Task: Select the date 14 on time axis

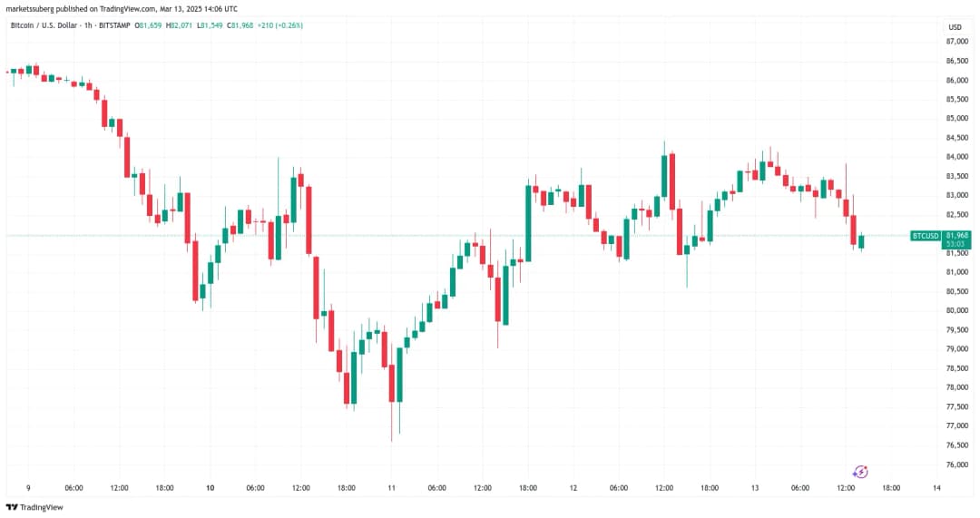Action: click(x=936, y=488)
